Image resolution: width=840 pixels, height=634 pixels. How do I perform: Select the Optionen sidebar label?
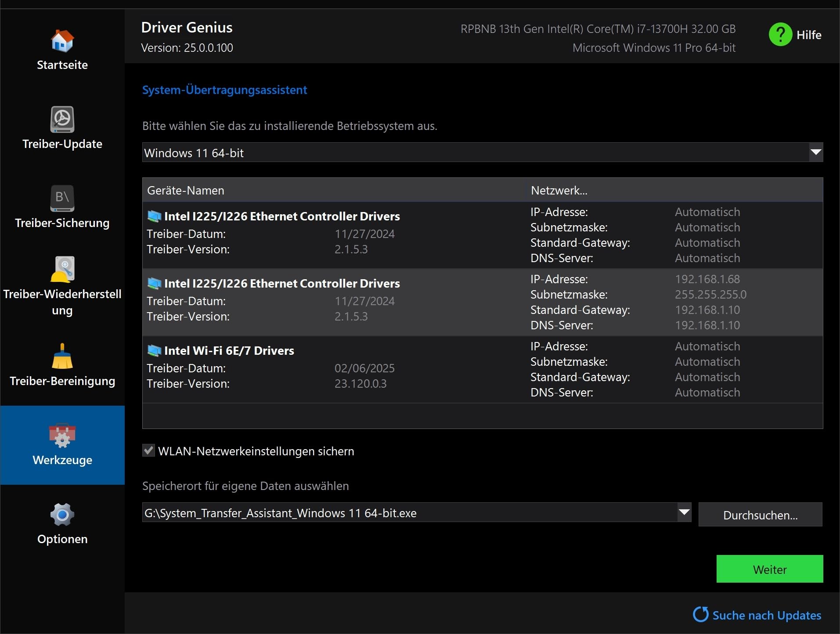coord(62,539)
